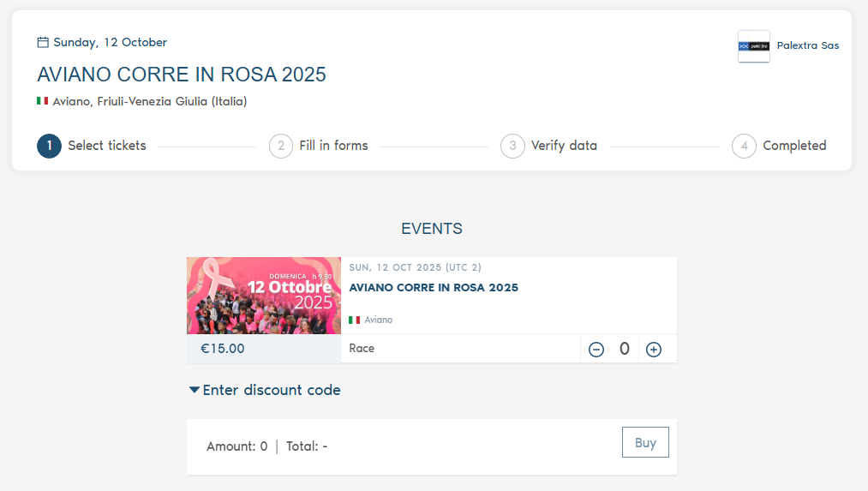This screenshot has width=868, height=491.
Task: Click the Italian flag in event card
Action: [x=355, y=320]
